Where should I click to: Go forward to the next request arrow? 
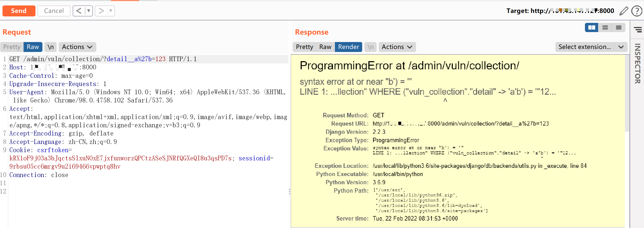click(x=101, y=11)
